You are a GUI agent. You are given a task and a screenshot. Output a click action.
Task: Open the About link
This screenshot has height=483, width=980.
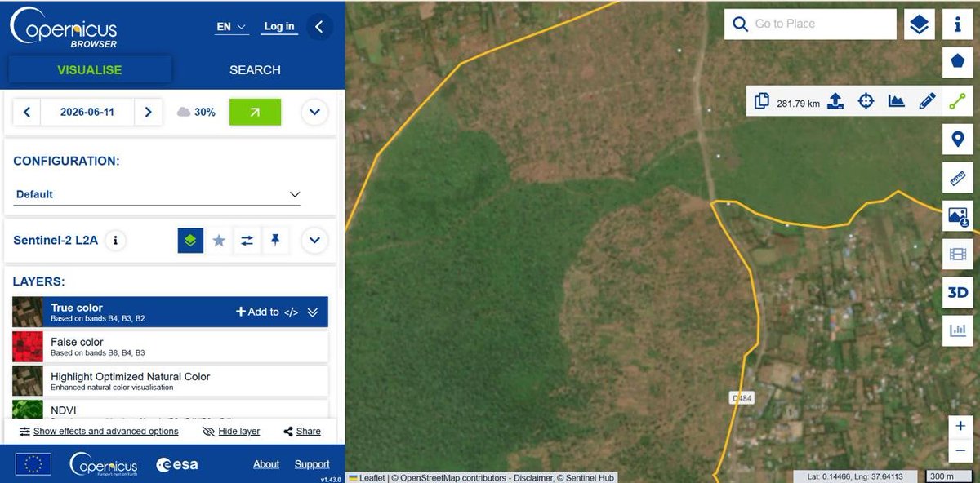[266, 464]
